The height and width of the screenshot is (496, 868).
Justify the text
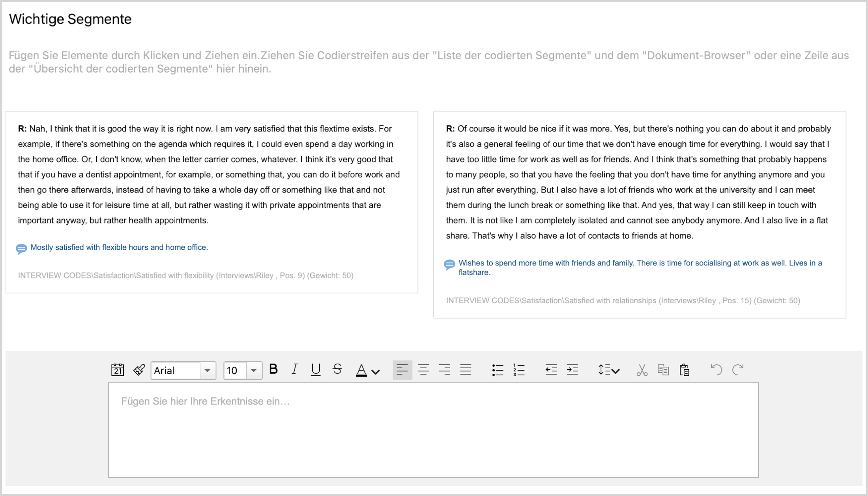(466, 370)
